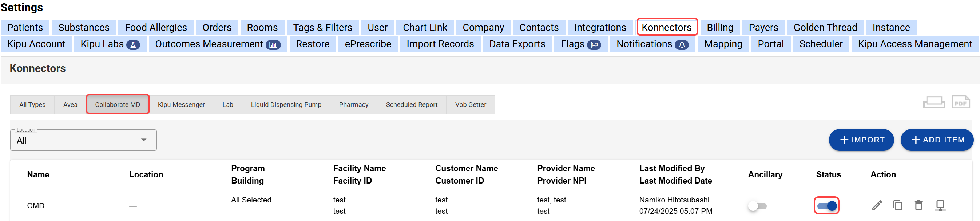Toggle the Status switch for CMD
Viewport: 980px width, 221px height.
pyautogui.click(x=826, y=206)
